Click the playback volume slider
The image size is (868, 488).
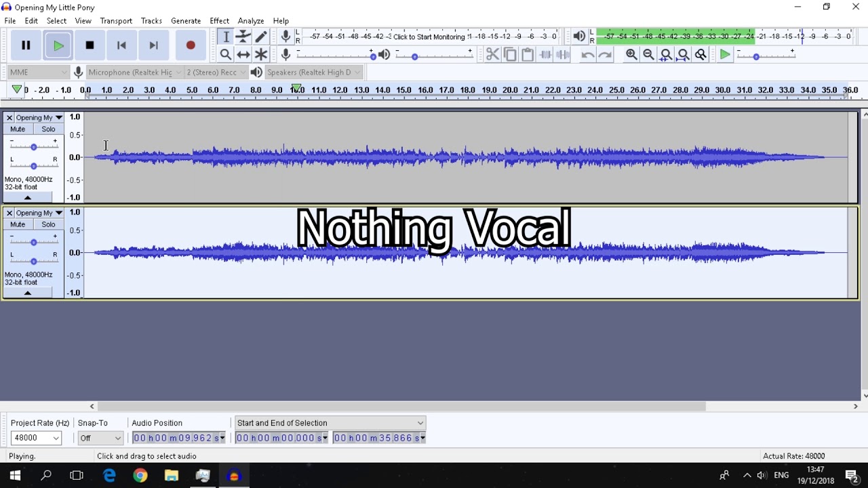tap(434, 55)
